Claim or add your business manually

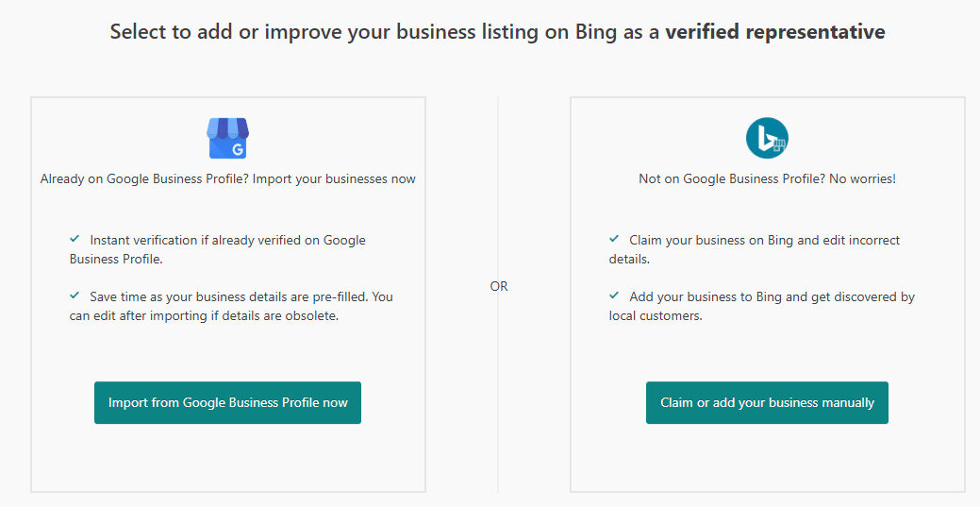coord(767,403)
